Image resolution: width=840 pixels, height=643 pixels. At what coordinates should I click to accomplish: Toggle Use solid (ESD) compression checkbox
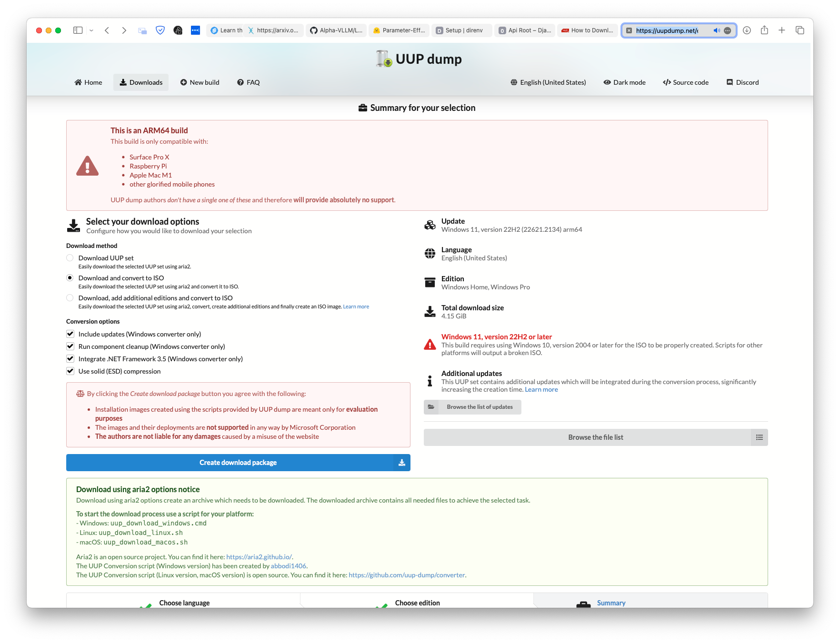70,371
